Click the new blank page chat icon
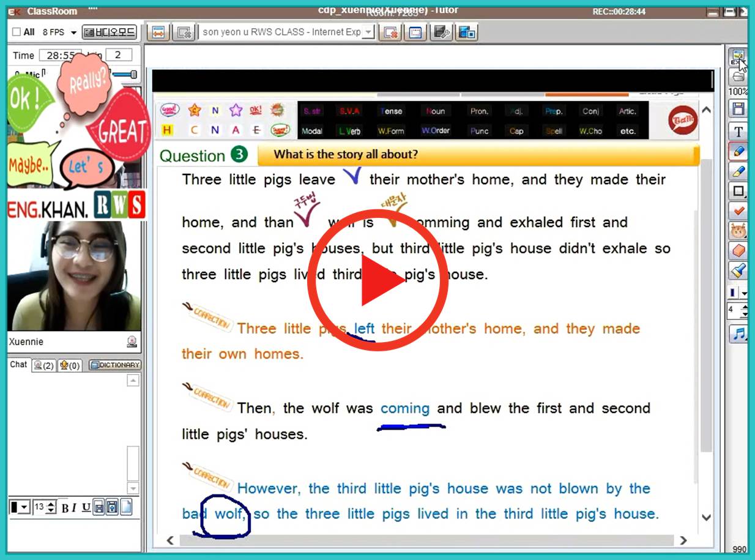This screenshot has height=560, width=755. pyautogui.click(x=126, y=507)
